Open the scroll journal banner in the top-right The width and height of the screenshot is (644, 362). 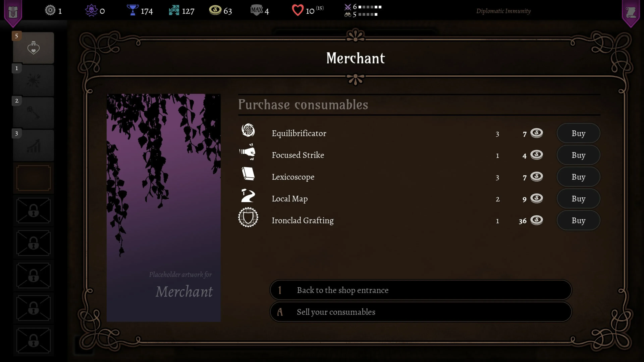[x=631, y=13]
